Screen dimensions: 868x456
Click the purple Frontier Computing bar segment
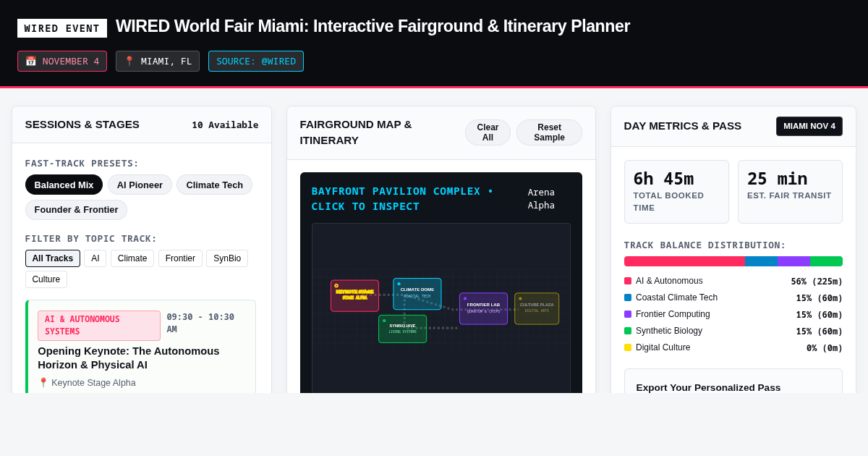(793, 261)
